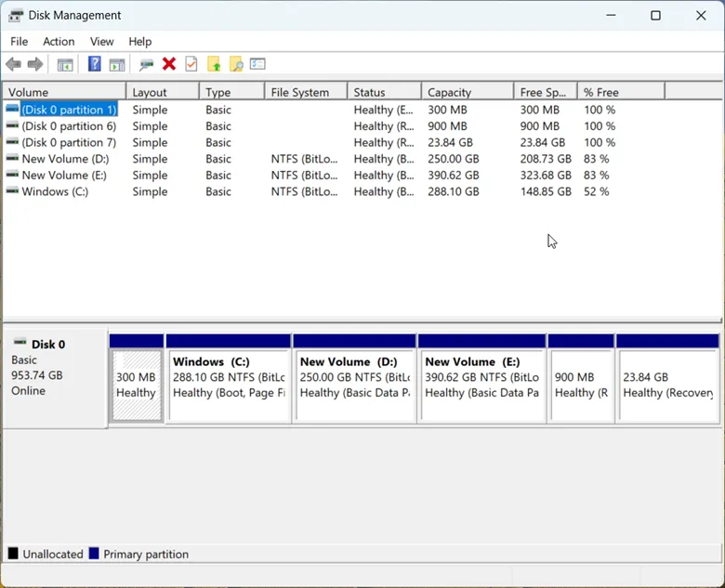725x588 pixels.
Task: Click the Unallocated legend label
Action: [53, 554]
